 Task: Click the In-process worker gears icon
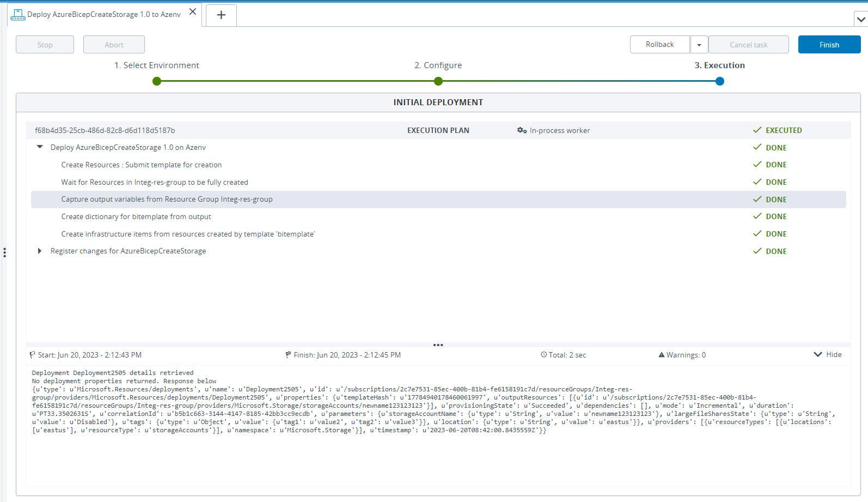point(522,130)
